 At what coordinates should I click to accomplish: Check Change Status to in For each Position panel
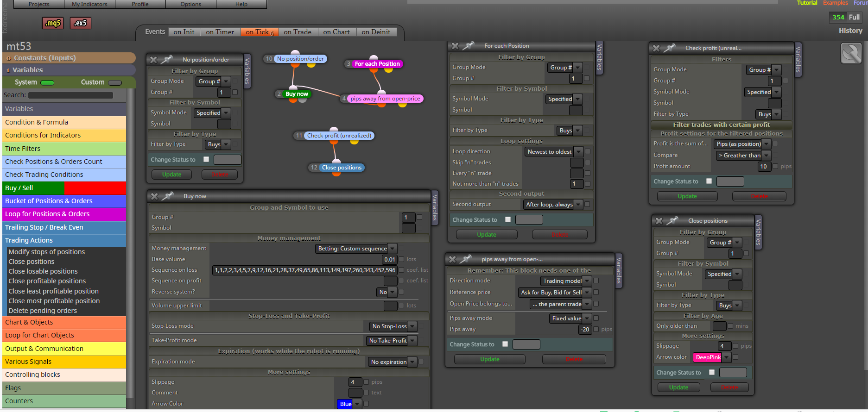pyautogui.click(x=508, y=219)
